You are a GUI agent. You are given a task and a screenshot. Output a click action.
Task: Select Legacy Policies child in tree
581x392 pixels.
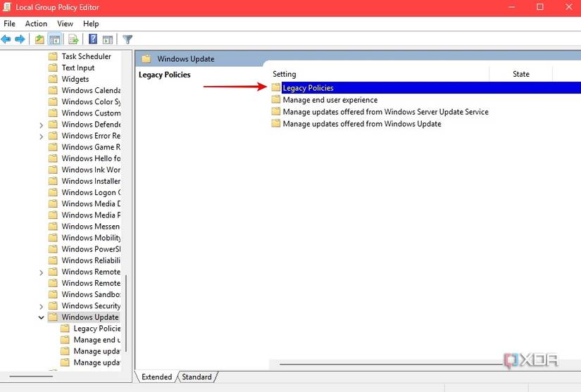click(97, 329)
